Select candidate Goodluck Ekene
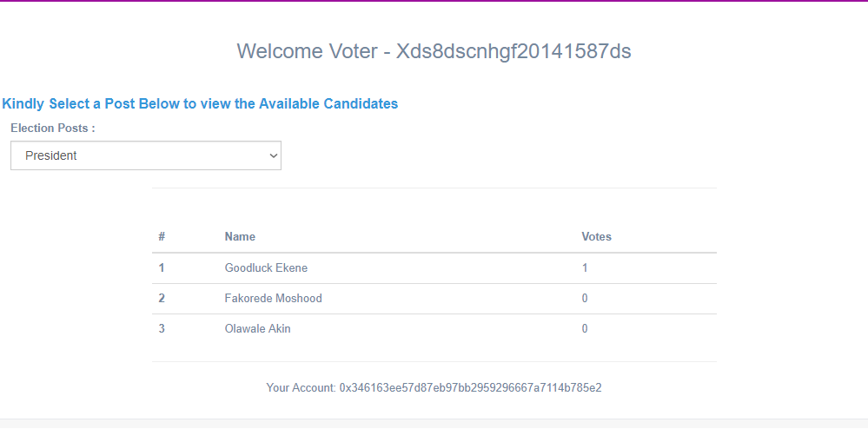Image resolution: width=868 pixels, height=429 pixels. (x=266, y=268)
